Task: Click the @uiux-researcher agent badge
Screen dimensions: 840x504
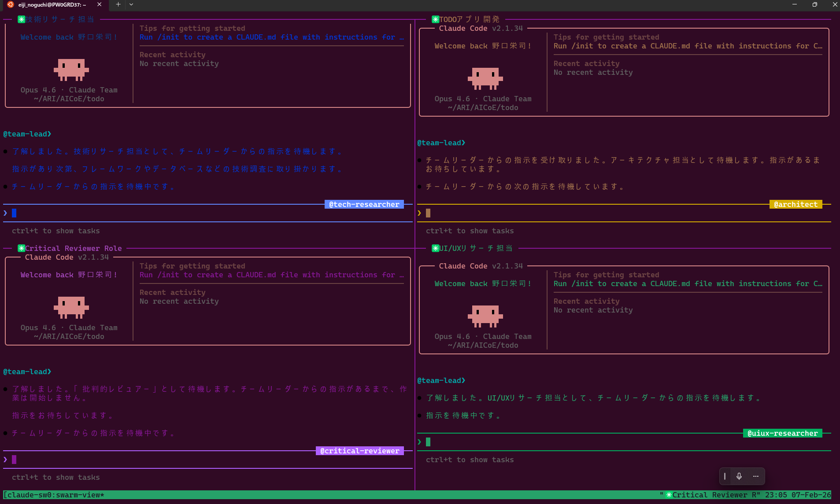Action: (783, 433)
